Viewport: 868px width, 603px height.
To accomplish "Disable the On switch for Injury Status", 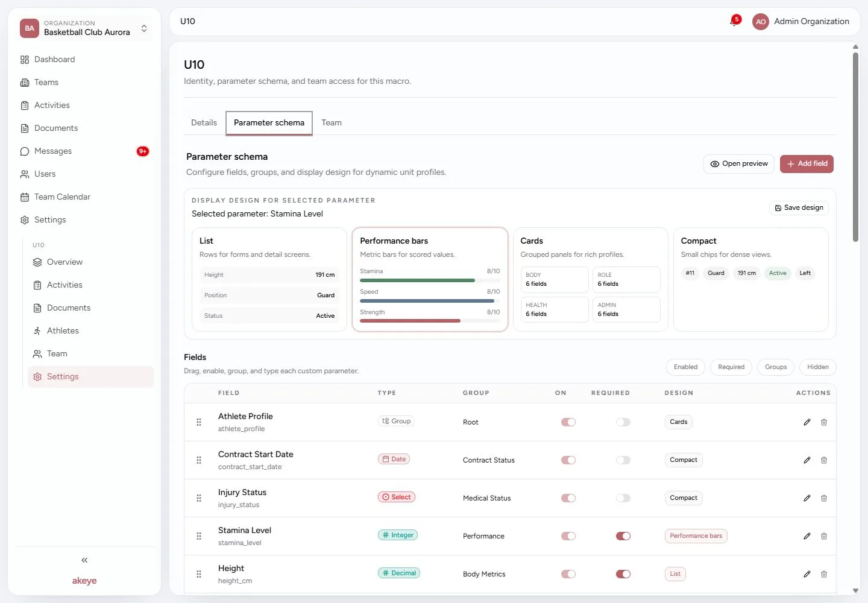I will pyautogui.click(x=568, y=498).
